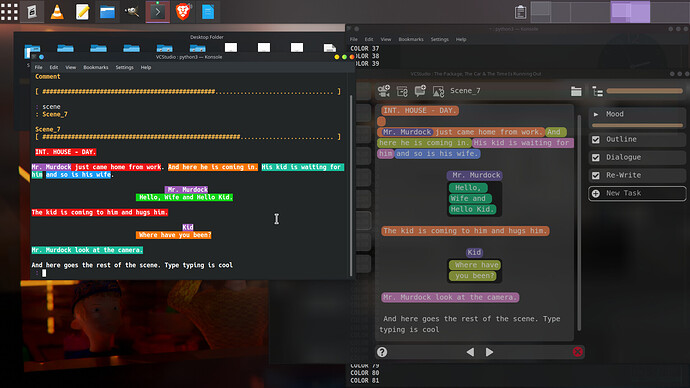Uncheck the Outline task
Viewport: 690px width, 388px height.
pos(596,139)
